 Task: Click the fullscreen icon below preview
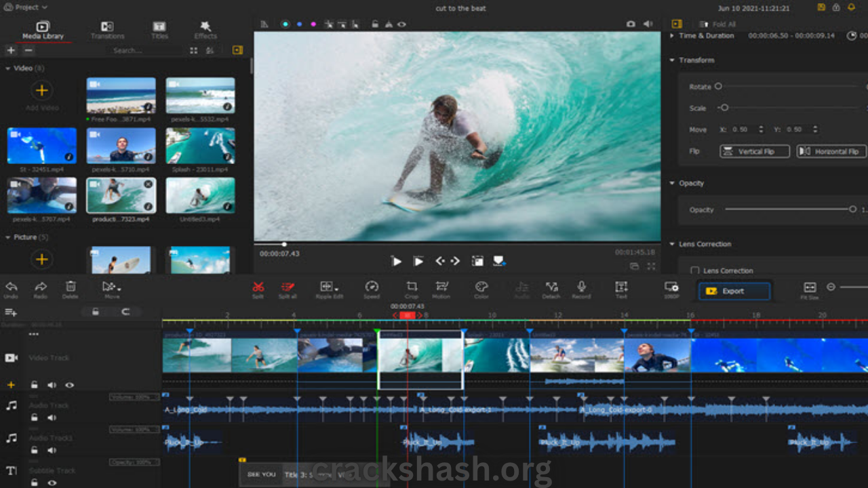[x=651, y=266]
